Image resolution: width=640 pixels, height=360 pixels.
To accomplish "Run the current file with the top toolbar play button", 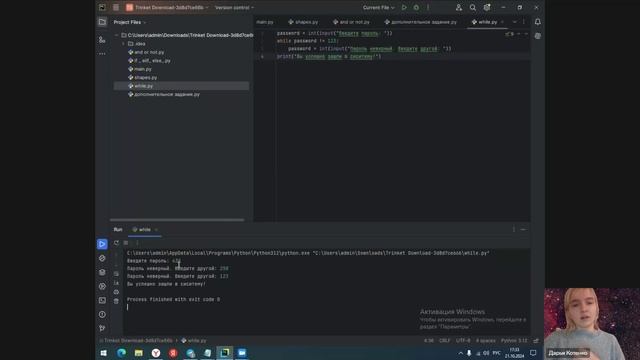I will point(404,7).
